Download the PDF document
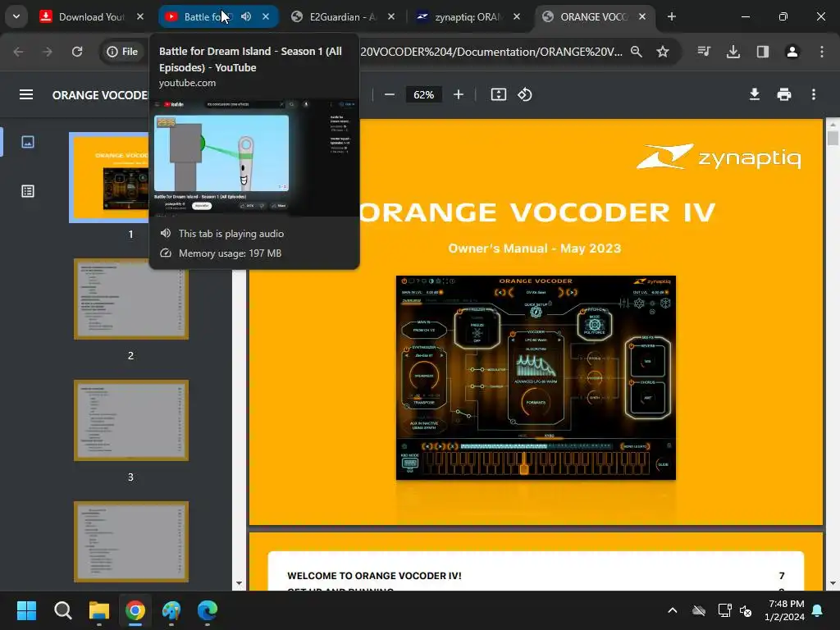The height and width of the screenshot is (630, 840). pos(755,95)
